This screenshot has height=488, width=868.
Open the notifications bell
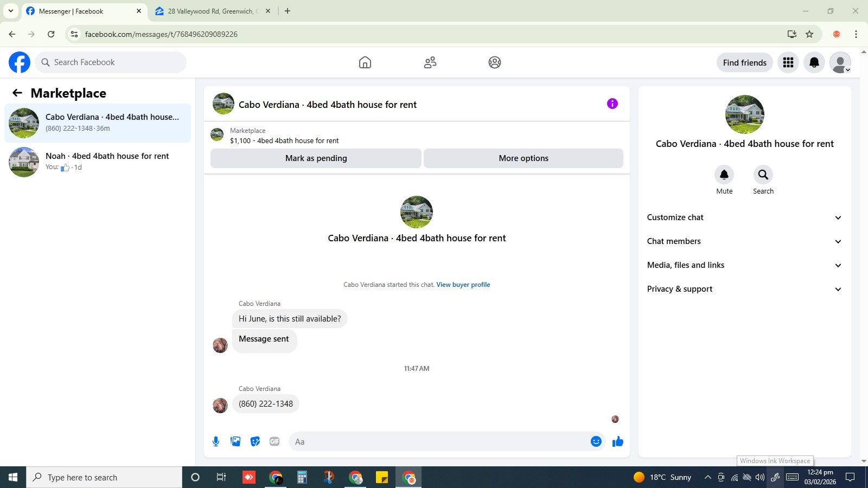coord(814,62)
